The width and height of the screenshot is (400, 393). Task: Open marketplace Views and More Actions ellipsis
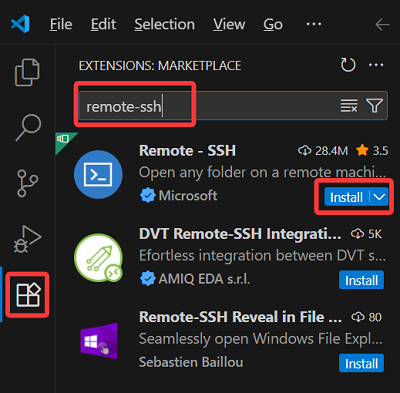pyautogui.click(x=376, y=65)
